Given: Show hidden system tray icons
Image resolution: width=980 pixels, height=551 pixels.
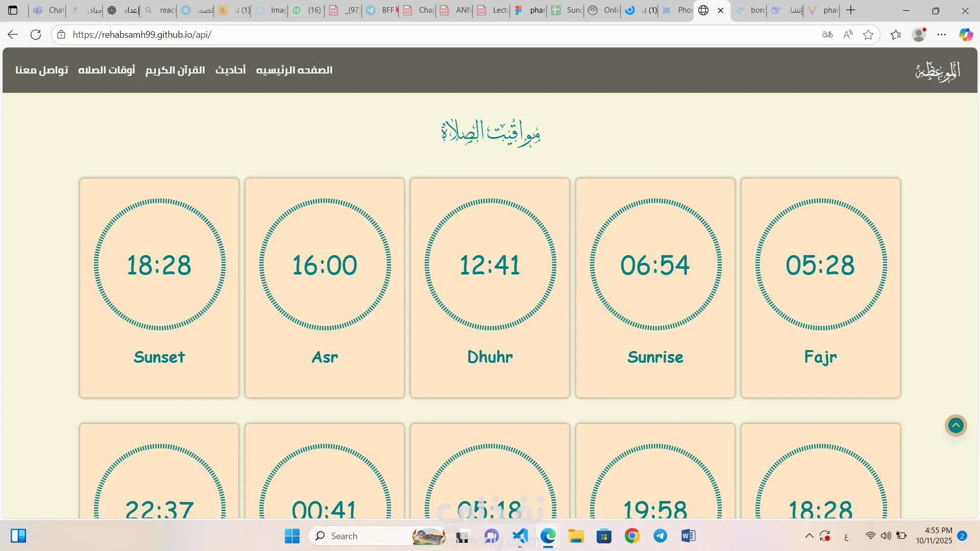Looking at the screenshot, I should click(809, 536).
